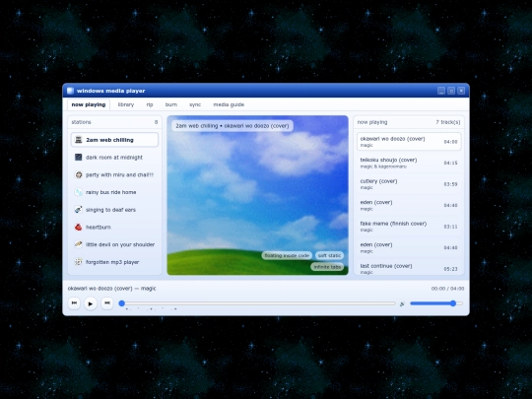This screenshot has height=399, width=532.
Task: Play okawari wo doozo (cover) track
Action: point(409,142)
